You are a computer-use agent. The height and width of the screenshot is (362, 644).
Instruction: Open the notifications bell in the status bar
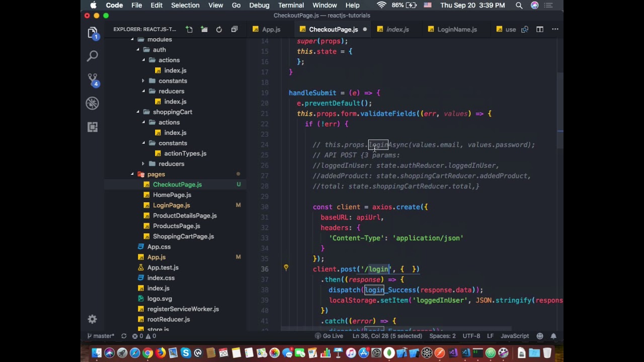click(x=553, y=336)
